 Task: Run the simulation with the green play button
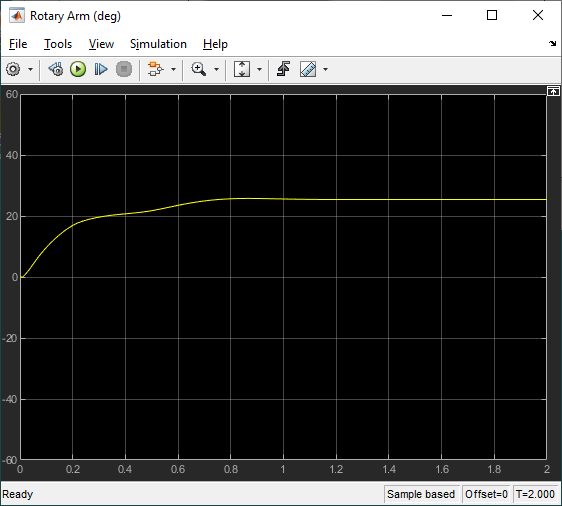coord(78,69)
